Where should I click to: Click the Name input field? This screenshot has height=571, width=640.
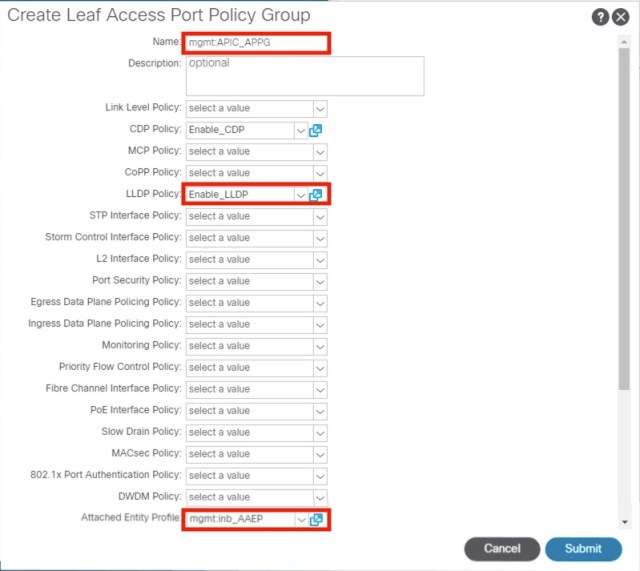[x=256, y=43]
